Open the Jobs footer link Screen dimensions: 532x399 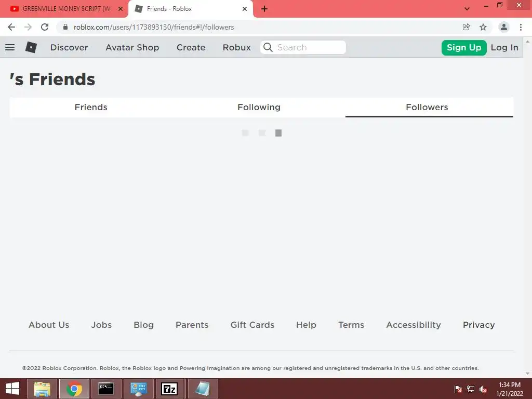coord(101,325)
